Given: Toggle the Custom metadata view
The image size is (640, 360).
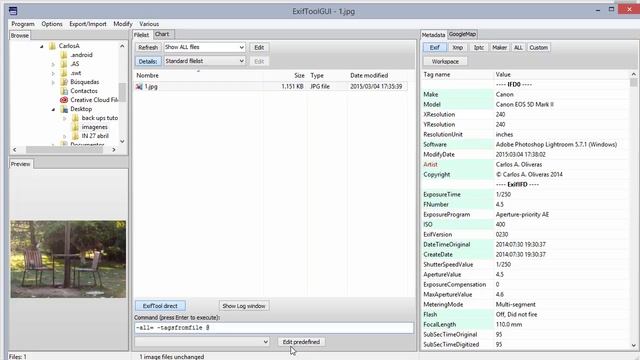Looking at the screenshot, I should tap(538, 48).
